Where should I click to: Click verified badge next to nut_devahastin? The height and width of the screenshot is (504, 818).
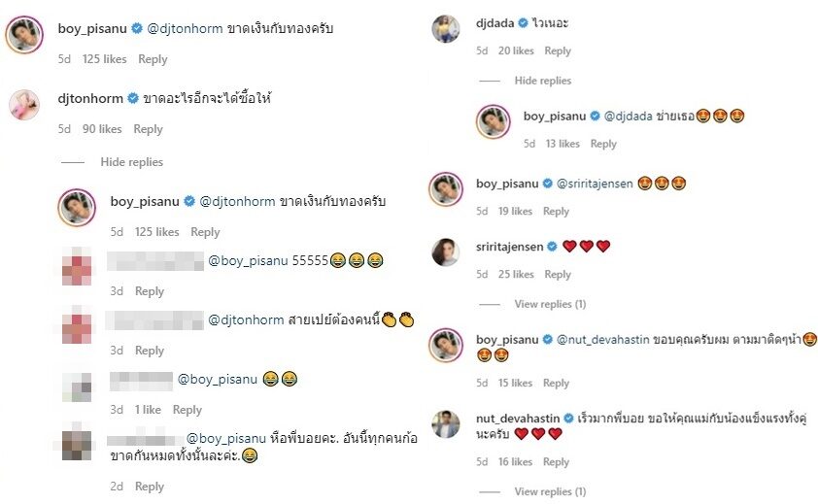click(x=568, y=418)
